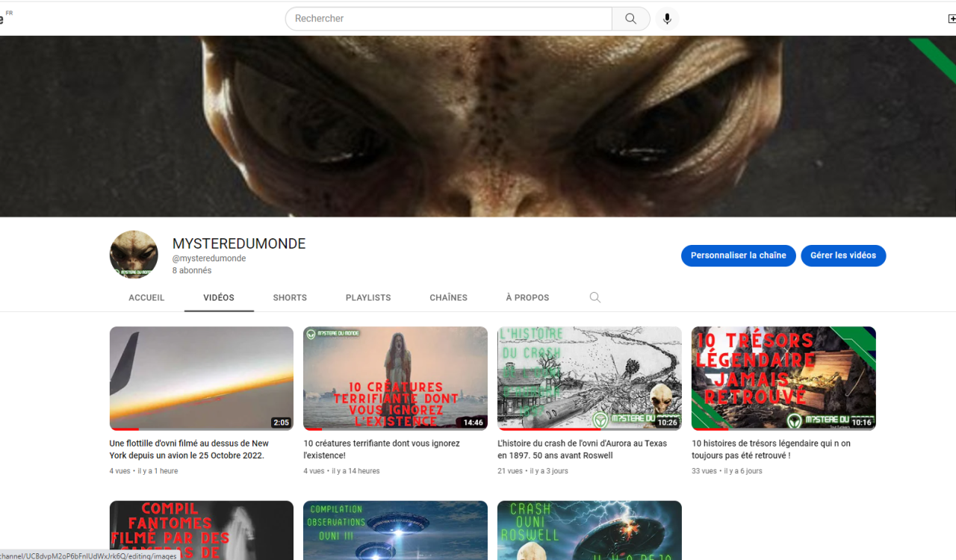Screen dimensions: 956x560
Task: Click the 10:26 duration badge
Action: 667,423
